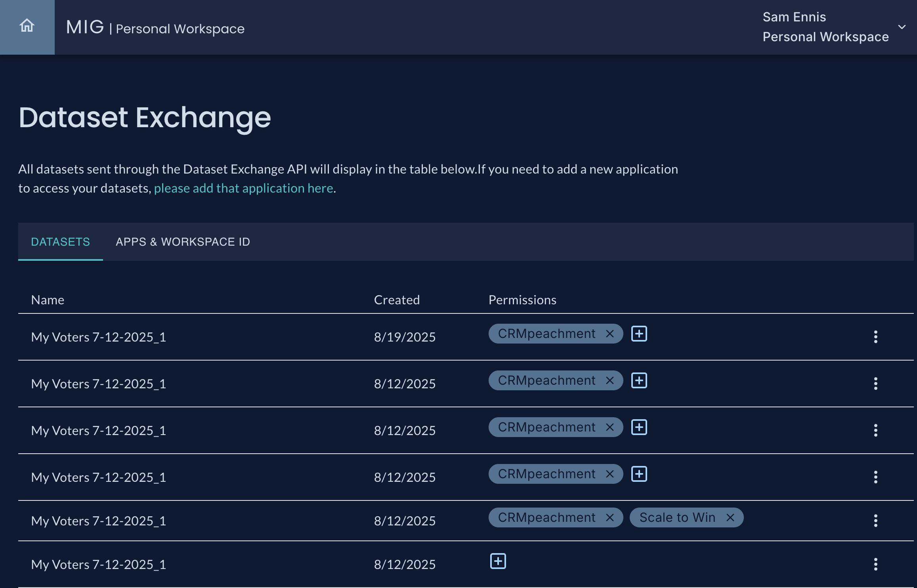Open the 'please add that application here' link

coord(243,188)
